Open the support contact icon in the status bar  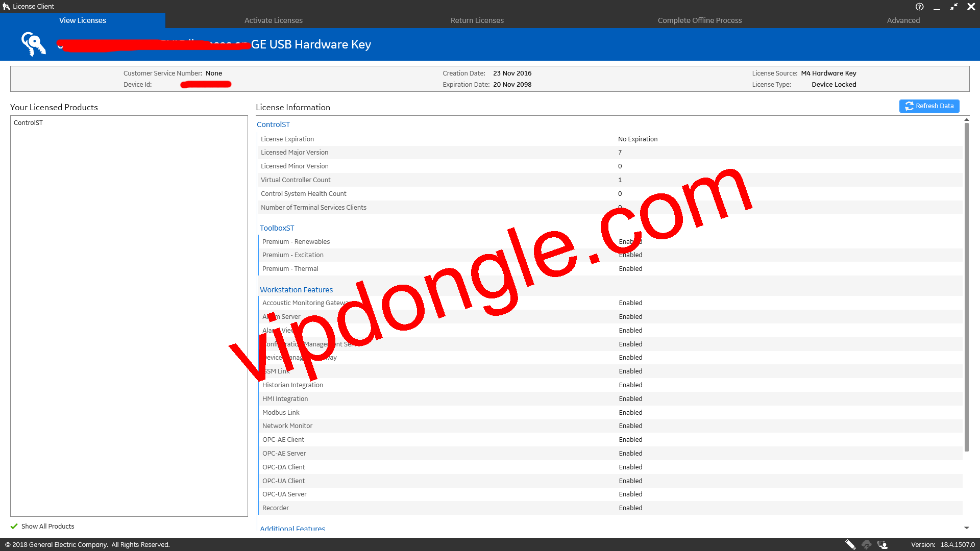tap(883, 544)
